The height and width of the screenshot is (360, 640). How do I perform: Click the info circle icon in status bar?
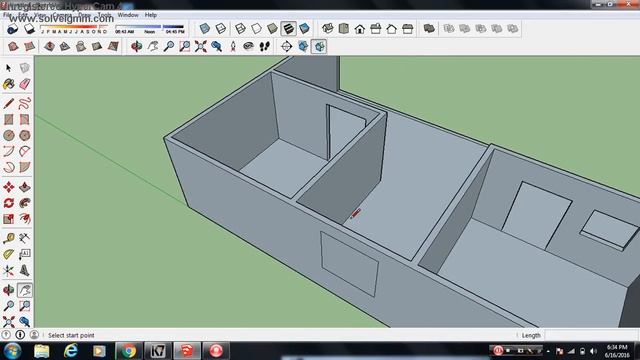click(x=20, y=335)
